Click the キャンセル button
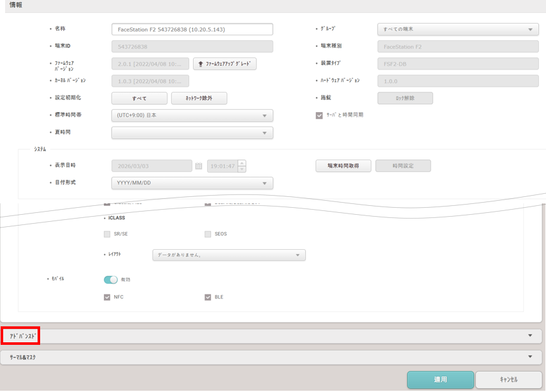Viewport: 546px width, 392px height. tap(509, 379)
